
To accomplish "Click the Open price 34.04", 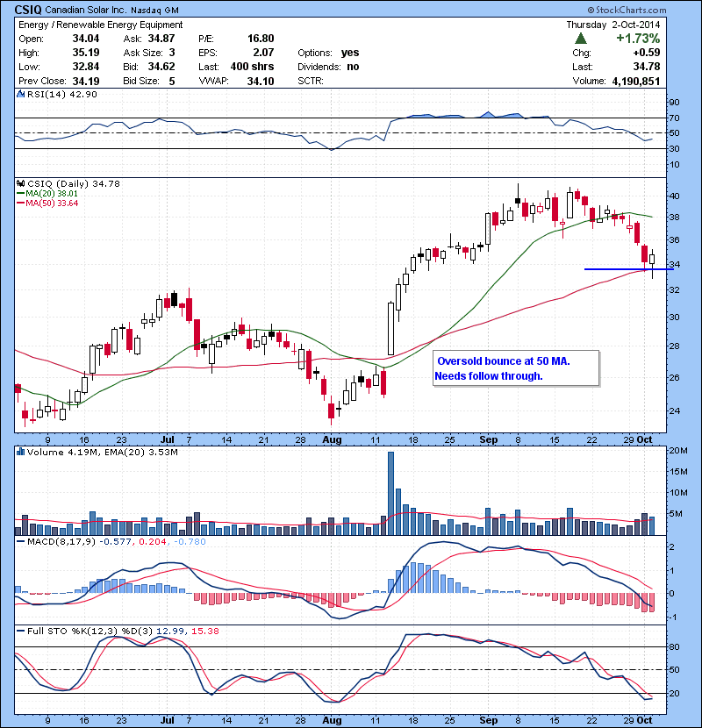I will coord(86,39).
